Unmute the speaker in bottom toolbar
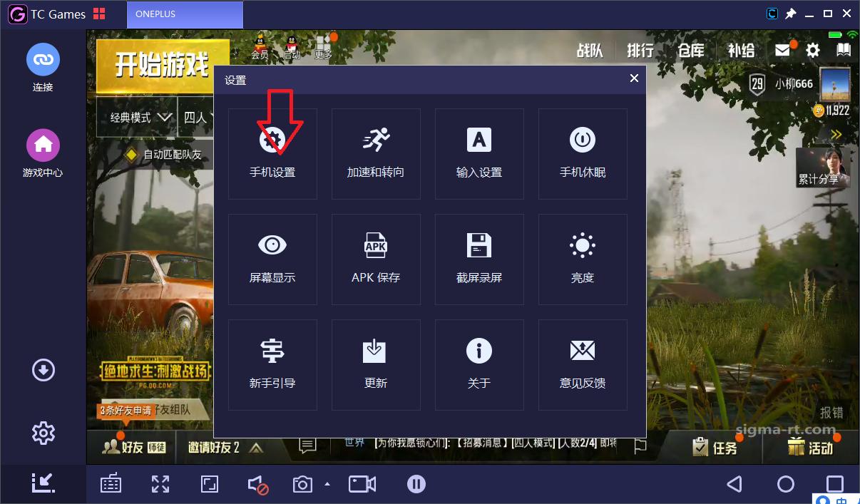Viewport: 860px width, 504px height. point(257,483)
